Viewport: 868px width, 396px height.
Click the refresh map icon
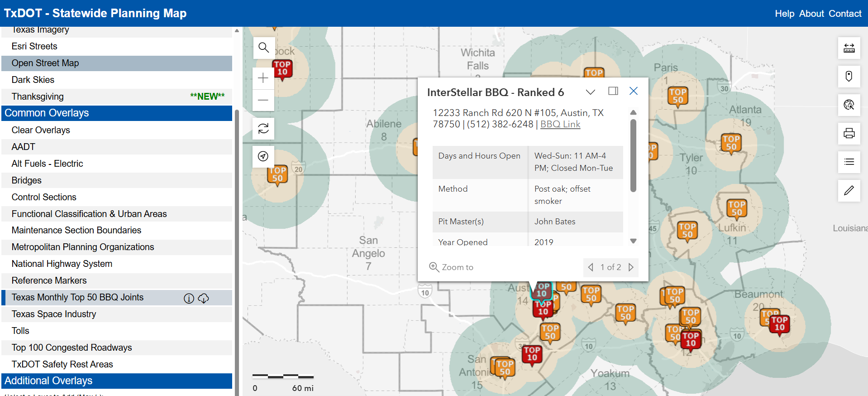pyautogui.click(x=263, y=129)
